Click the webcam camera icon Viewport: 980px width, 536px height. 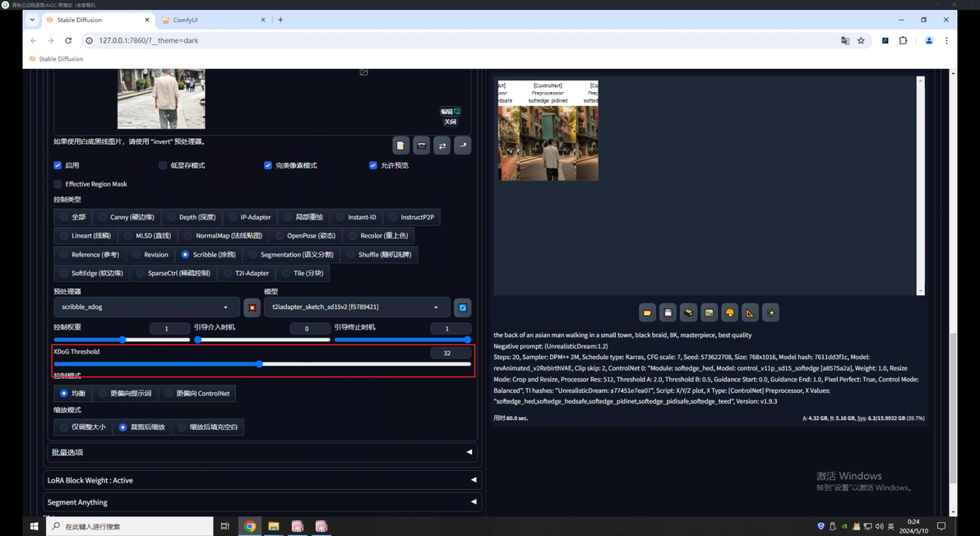coord(421,146)
